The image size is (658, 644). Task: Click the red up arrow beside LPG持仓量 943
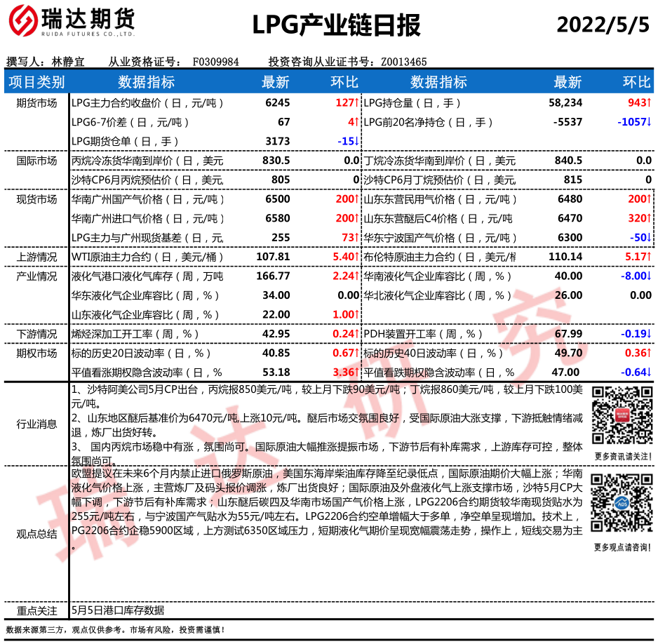649,103
